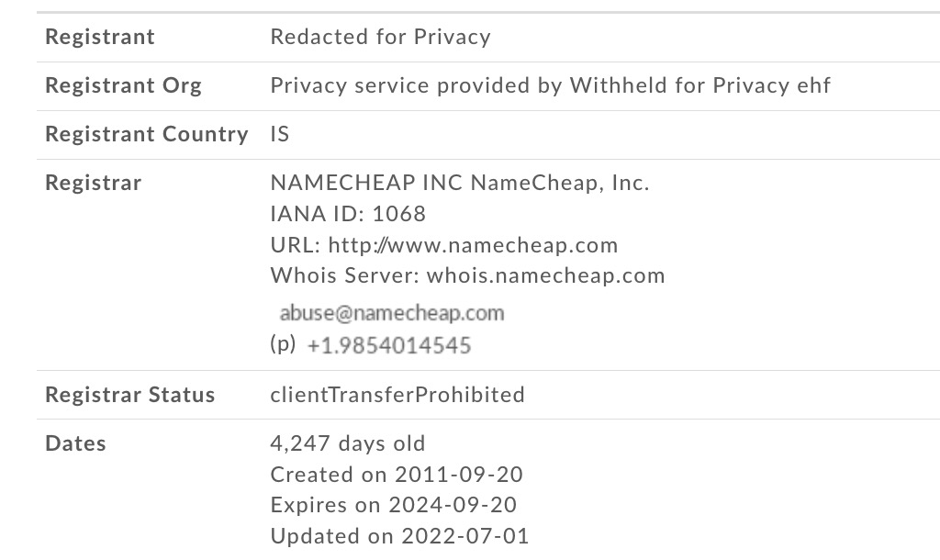Click the Registrant Country label
The image size is (940, 560).
(x=147, y=134)
